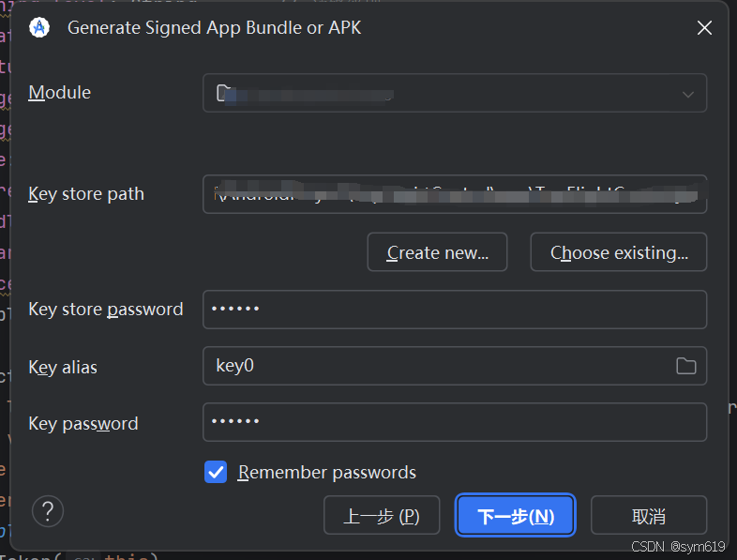The width and height of the screenshot is (737, 560).
Task: Click the Key password label
Action: coord(83,424)
